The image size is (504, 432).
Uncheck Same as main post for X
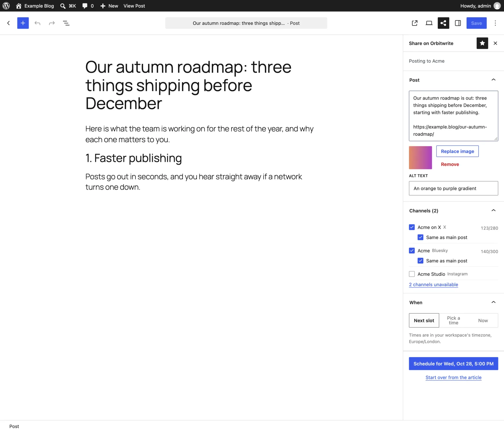click(x=421, y=237)
